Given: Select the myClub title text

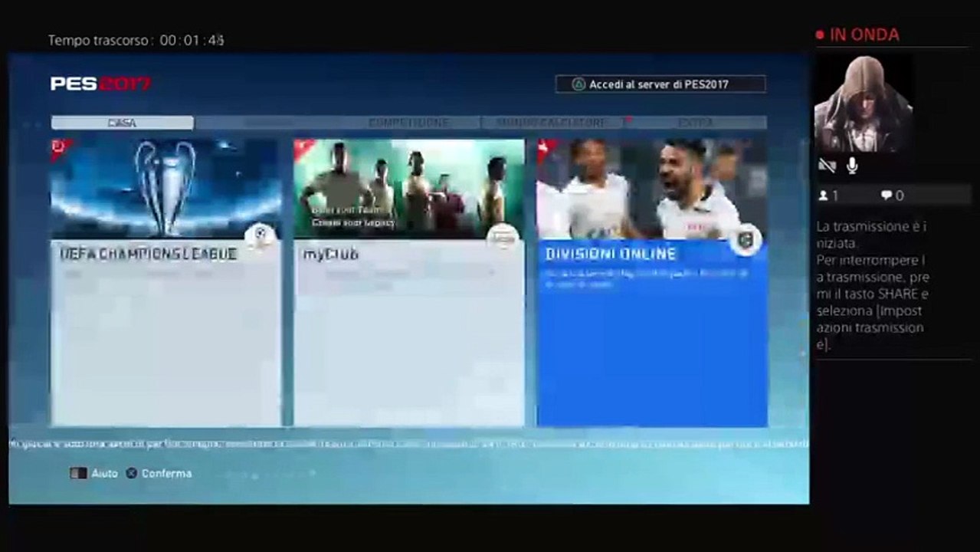Looking at the screenshot, I should 330,254.
